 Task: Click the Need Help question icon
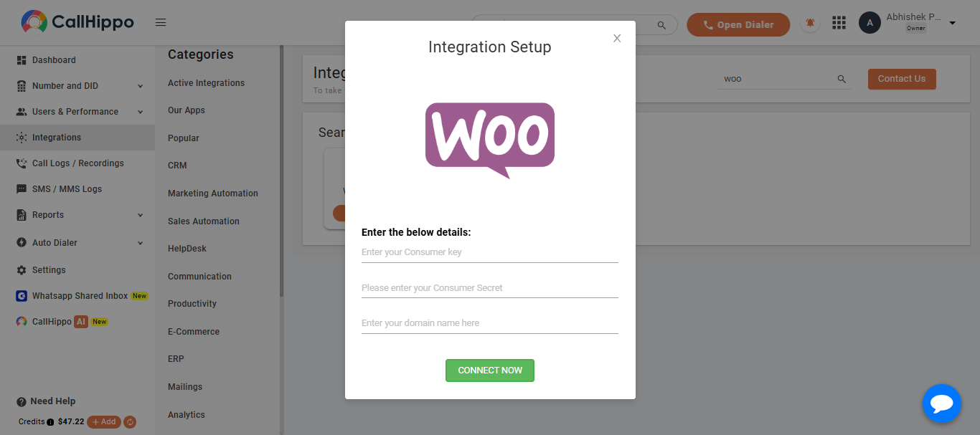point(22,402)
